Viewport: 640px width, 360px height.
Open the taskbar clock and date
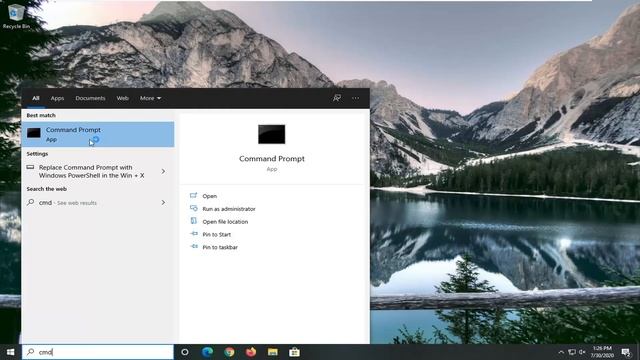click(x=602, y=352)
